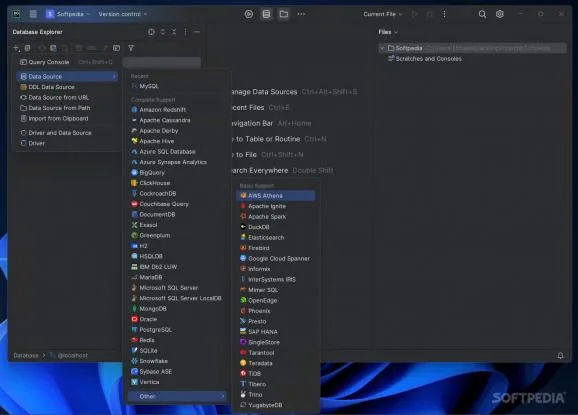The image size is (578, 415).
Task: Click the round play icon in top toolbar center
Action: [249, 14]
